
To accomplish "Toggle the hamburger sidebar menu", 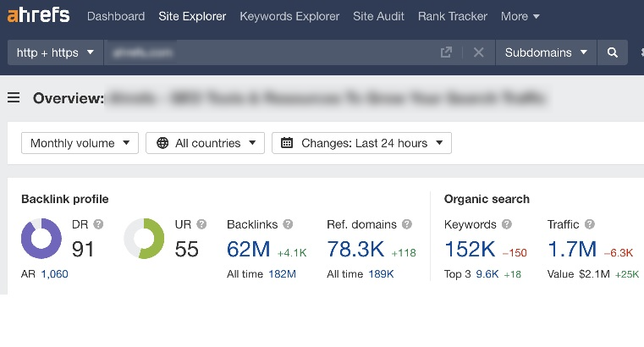I will pos(14,97).
